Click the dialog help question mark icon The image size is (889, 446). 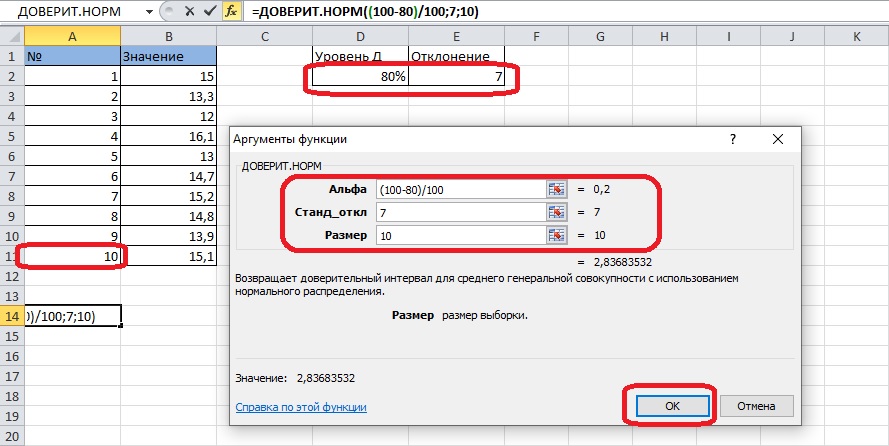tap(733, 139)
